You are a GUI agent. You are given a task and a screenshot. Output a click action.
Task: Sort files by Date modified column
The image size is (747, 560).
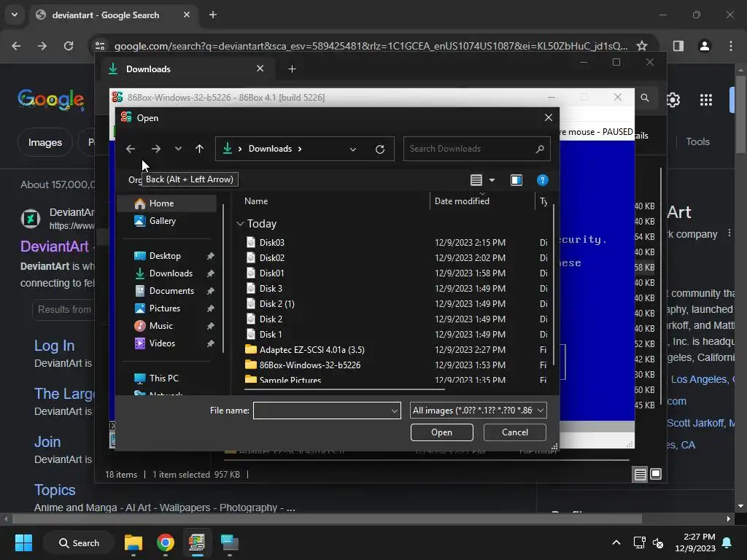[x=462, y=201]
